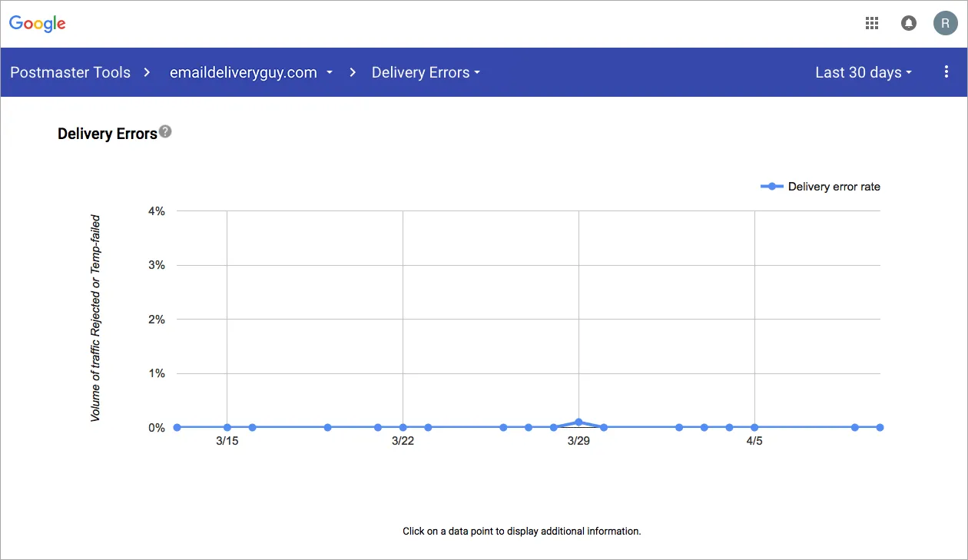Click the 1% y-axis label
968x560 pixels.
coord(156,373)
